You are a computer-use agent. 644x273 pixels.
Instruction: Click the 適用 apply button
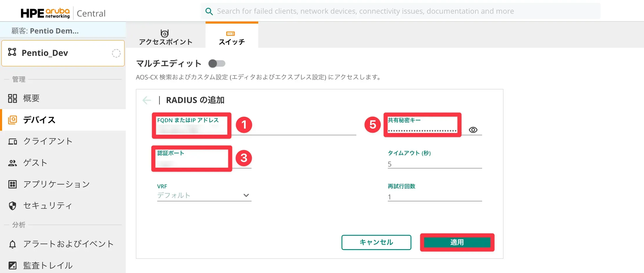click(457, 242)
